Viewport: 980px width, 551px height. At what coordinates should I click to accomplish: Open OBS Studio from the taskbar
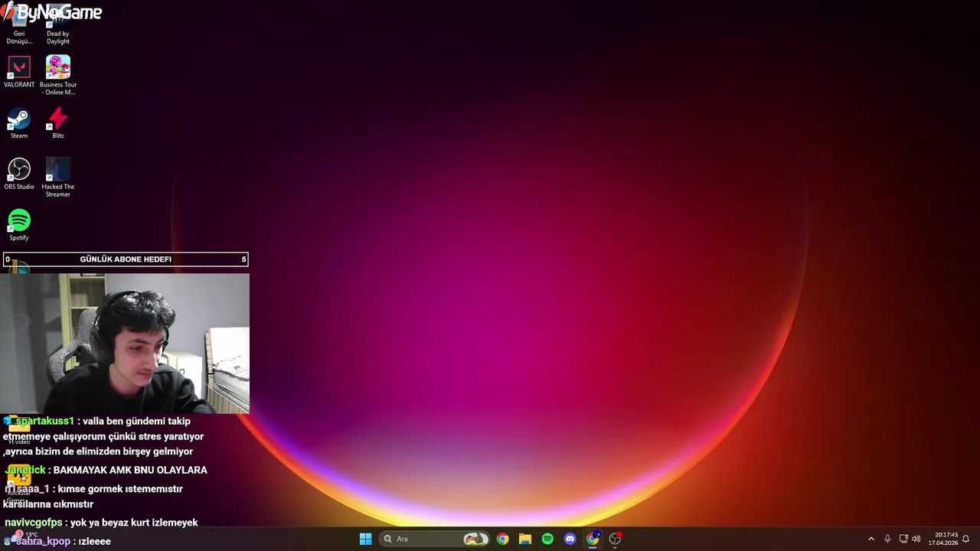pos(615,539)
